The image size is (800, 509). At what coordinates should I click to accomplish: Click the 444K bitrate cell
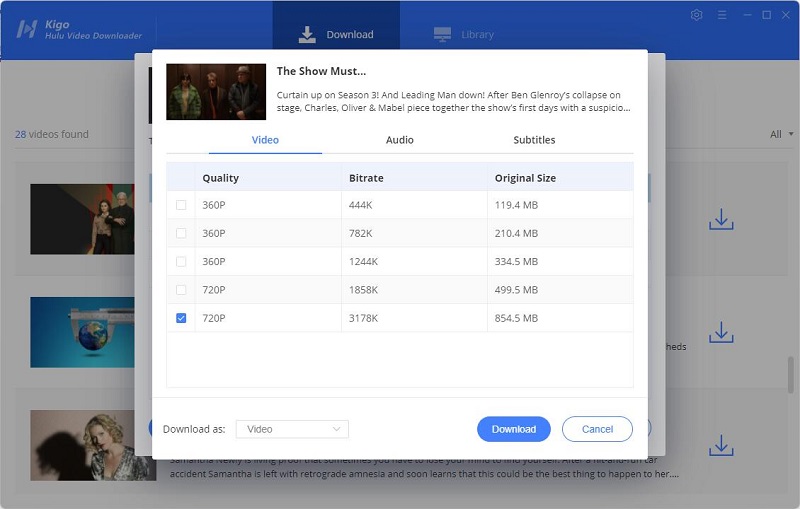coord(414,205)
